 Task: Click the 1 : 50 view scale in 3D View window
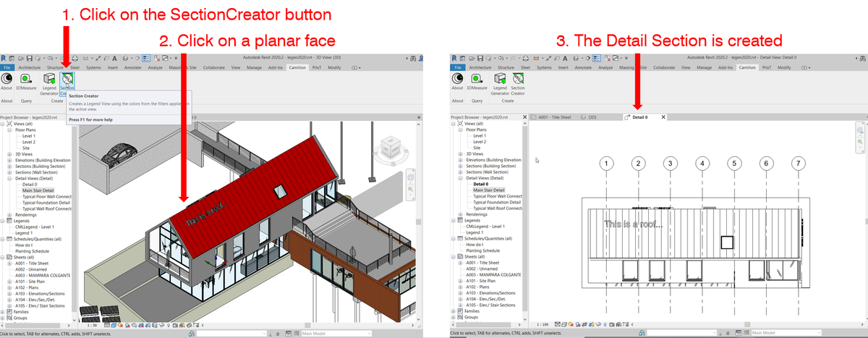click(92, 325)
